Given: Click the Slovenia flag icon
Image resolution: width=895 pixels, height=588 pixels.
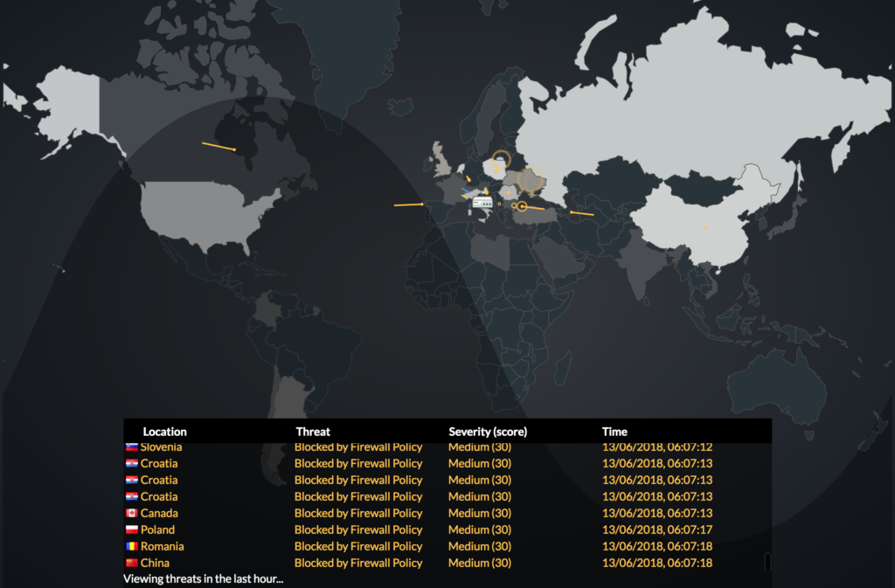Looking at the screenshot, I should (132, 447).
